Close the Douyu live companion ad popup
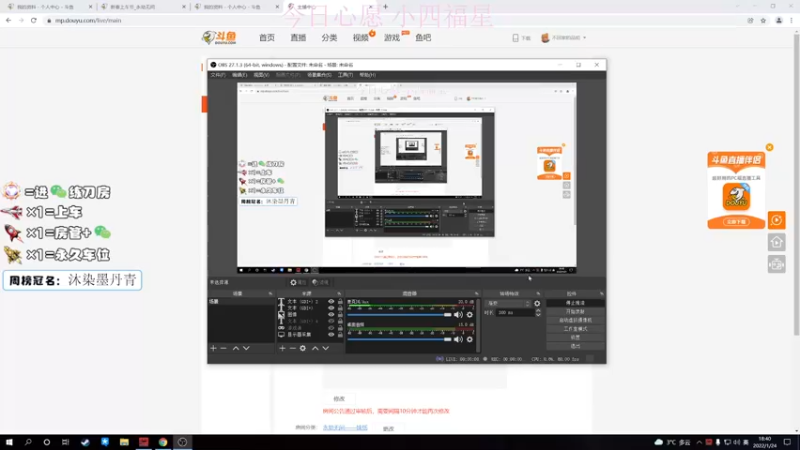This screenshot has width=800, height=450. point(769,147)
